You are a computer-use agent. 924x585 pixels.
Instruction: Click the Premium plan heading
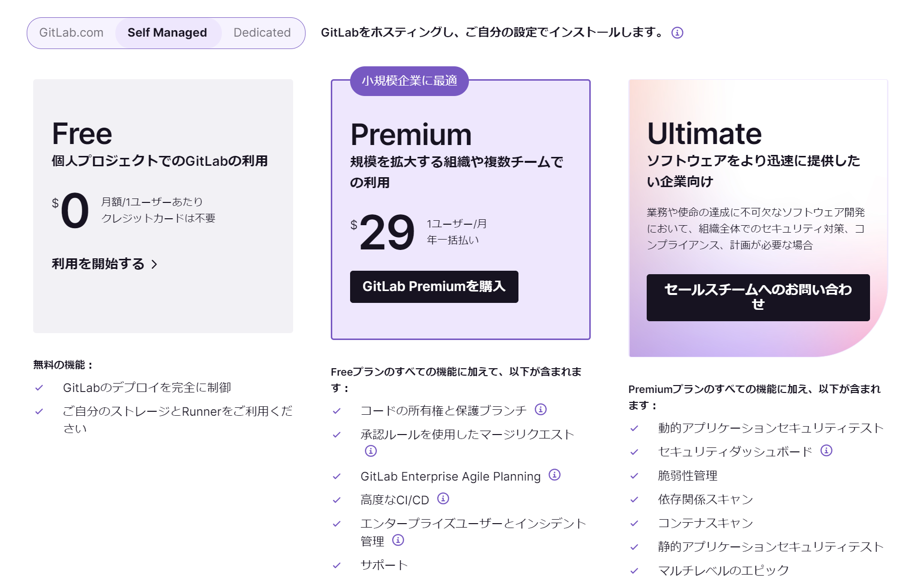(411, 134)
